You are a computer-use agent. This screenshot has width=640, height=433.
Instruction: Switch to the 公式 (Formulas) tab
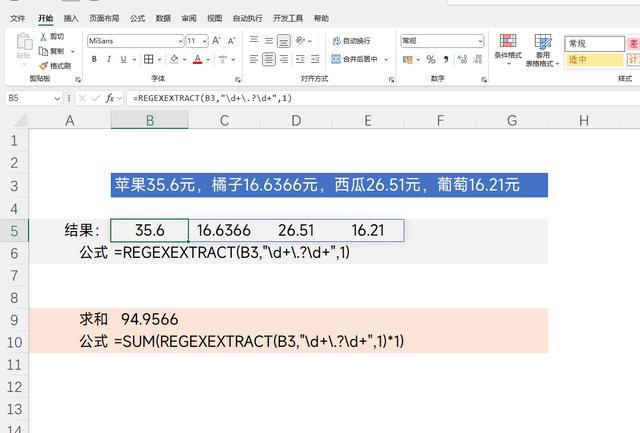(x=138, y=18)
